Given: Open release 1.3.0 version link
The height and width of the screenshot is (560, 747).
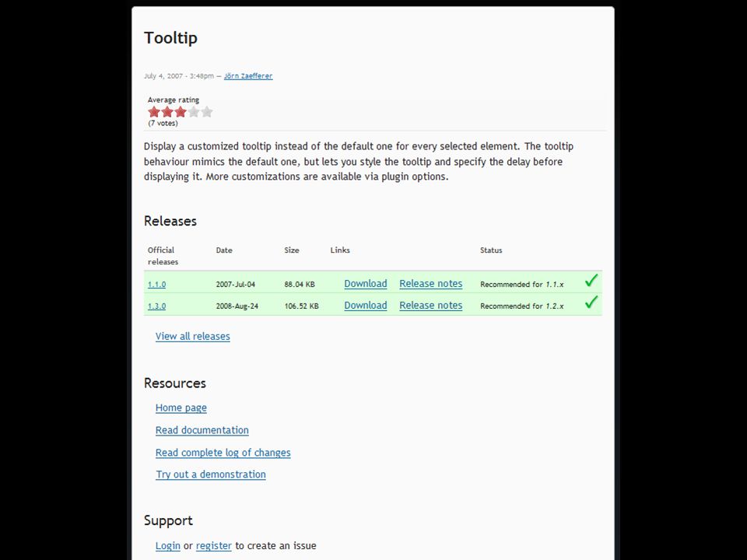Looking at the screenshot, I should 156,306.
